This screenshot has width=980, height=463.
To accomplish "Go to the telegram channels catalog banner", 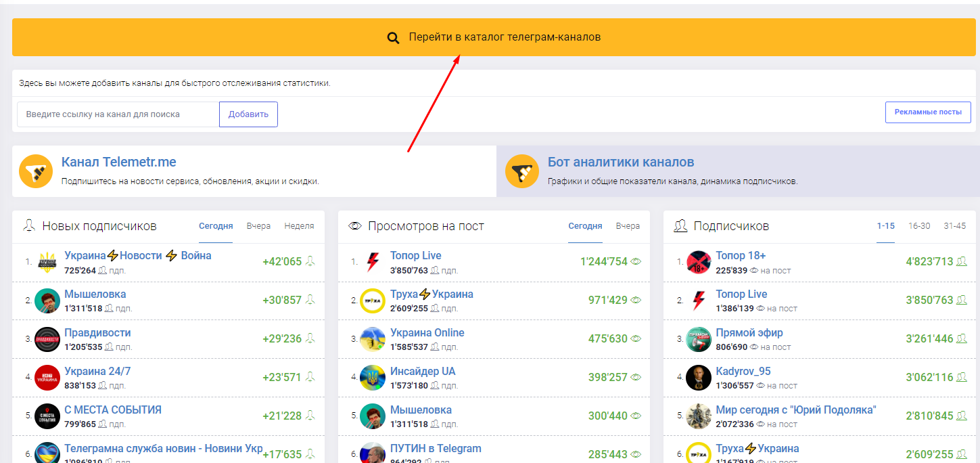I will pos(493,37).
